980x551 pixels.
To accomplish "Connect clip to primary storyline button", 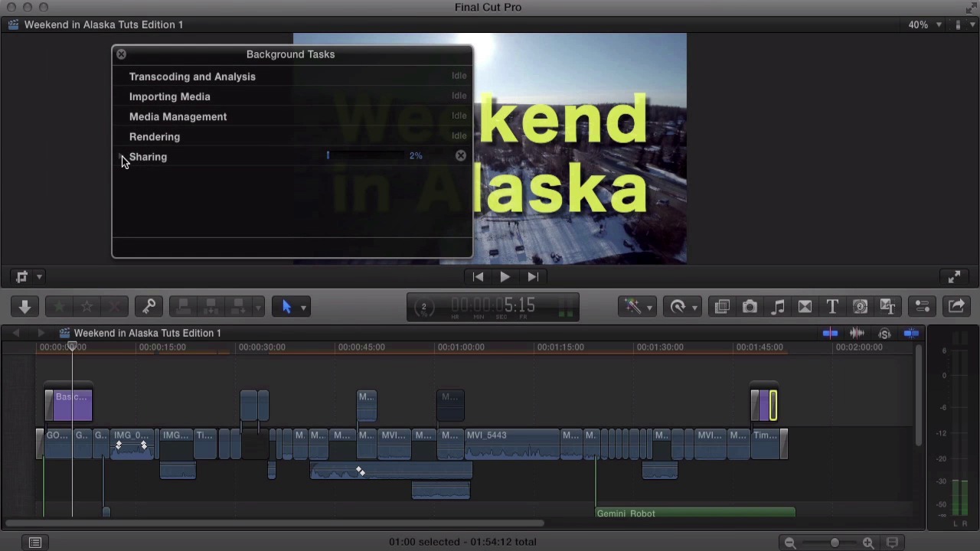I will click(184, 307).
